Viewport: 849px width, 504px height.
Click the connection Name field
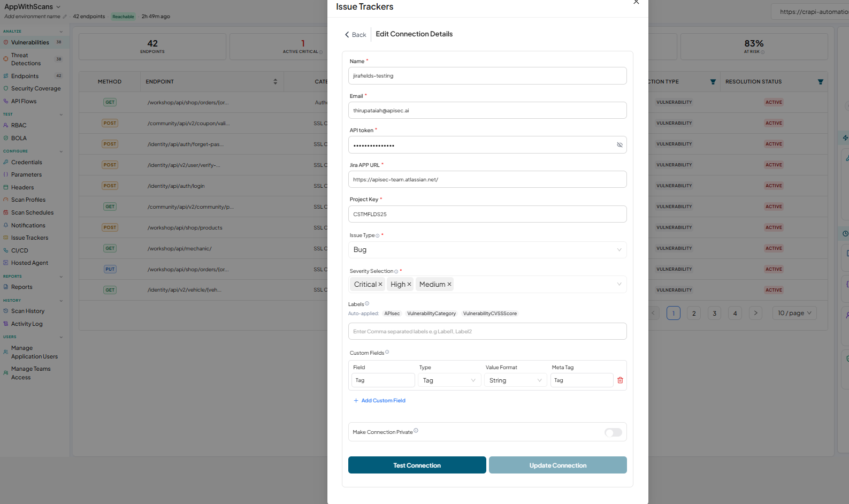[x=487, y=76]
